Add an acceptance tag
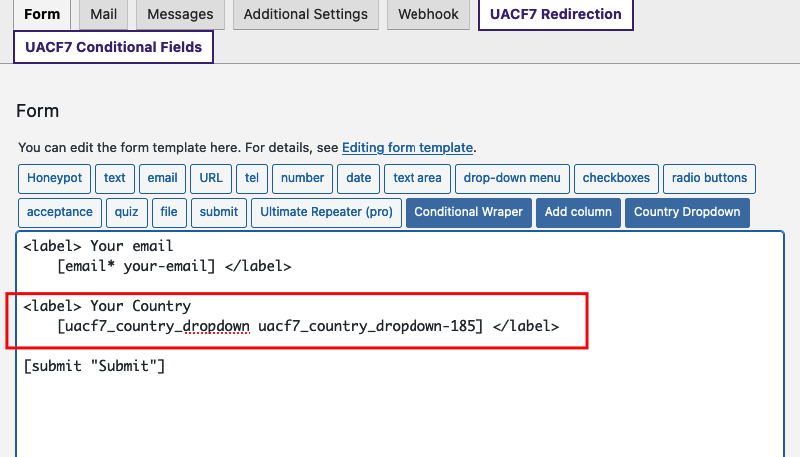 pos(60,213)
